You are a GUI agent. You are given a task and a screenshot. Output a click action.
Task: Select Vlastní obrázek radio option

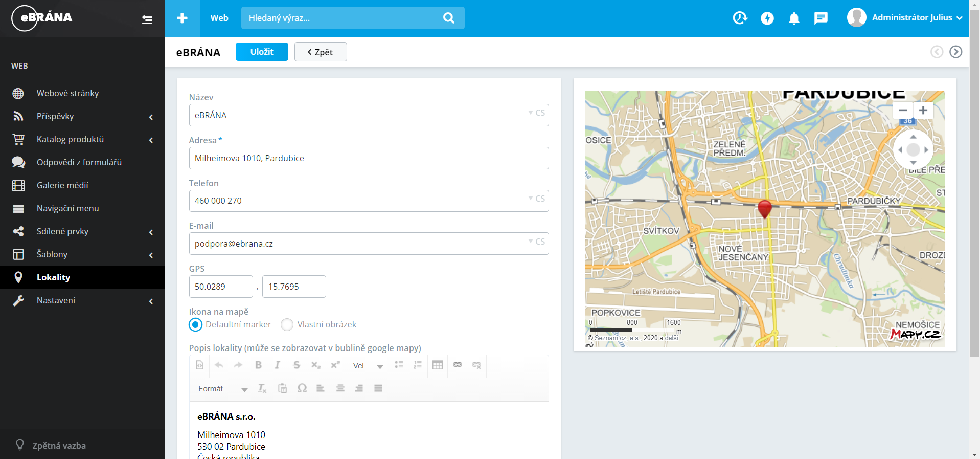click(287, 324)
